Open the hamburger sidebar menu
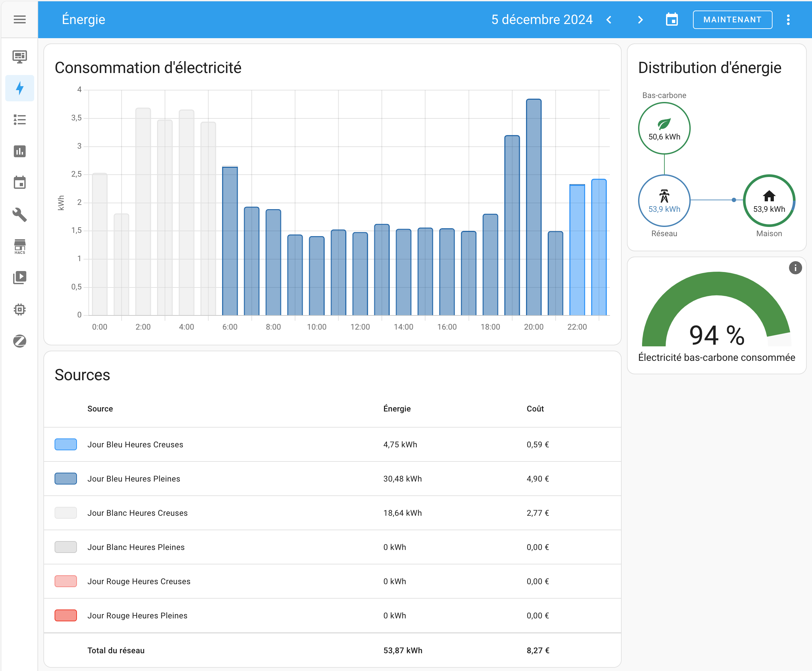812x671 pixels. pyautogui.click(x=19, y=19)
